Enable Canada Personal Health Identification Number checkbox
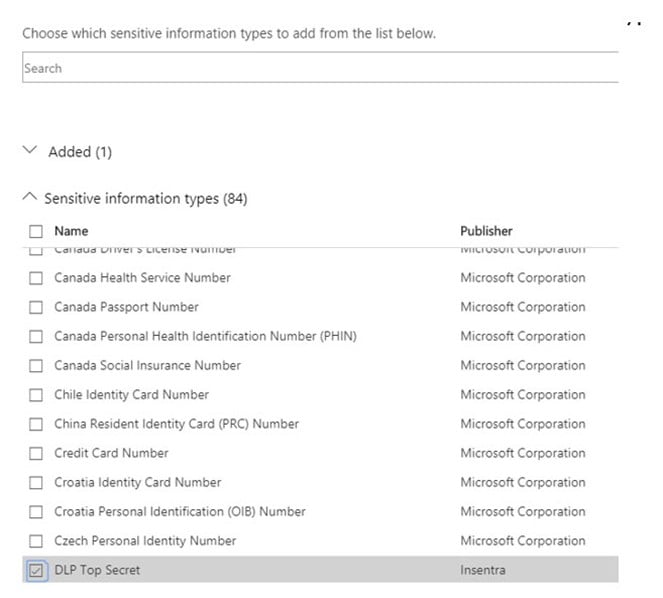The width and height of the screenshot is (663, 598). coord(36,336)
